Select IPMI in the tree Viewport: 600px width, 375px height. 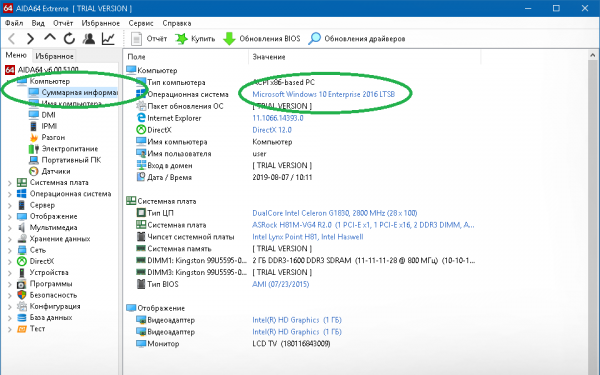[x=49, y=126]
